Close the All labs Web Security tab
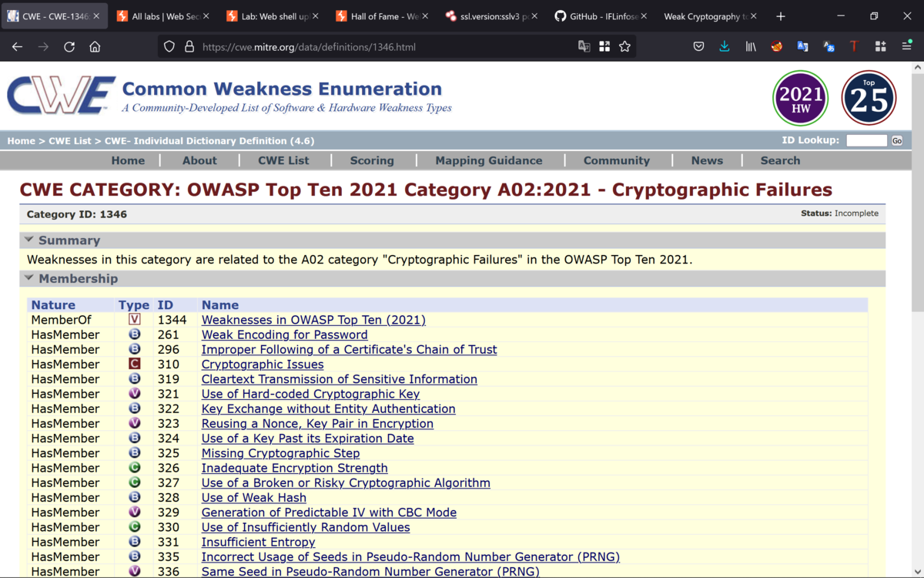924x578 pixels. (x=206, y=16)
